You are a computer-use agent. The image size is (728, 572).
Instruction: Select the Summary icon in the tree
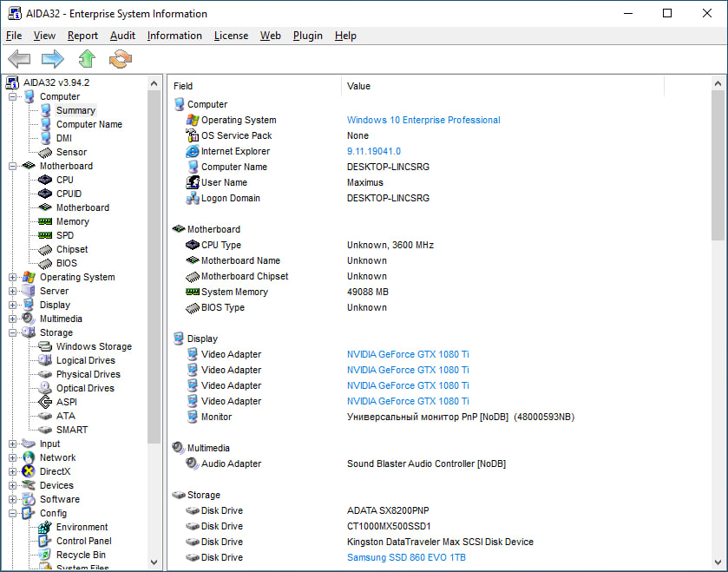point(45,110)
